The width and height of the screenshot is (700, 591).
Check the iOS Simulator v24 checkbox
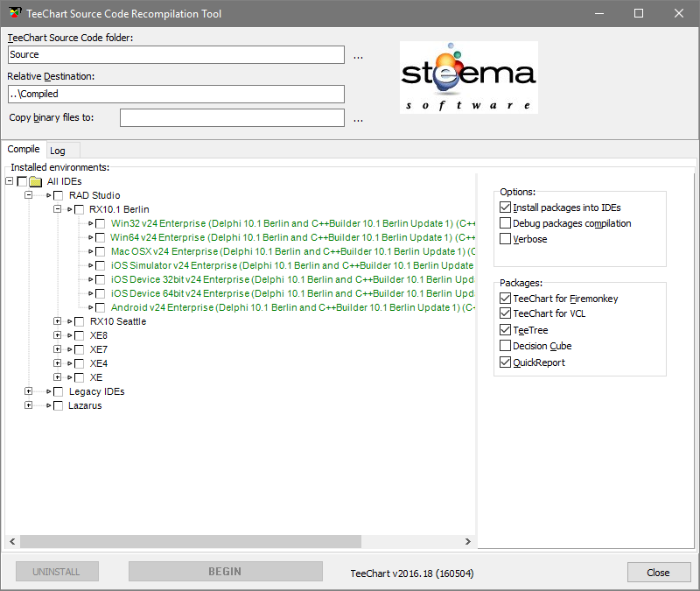coord(100,266)
